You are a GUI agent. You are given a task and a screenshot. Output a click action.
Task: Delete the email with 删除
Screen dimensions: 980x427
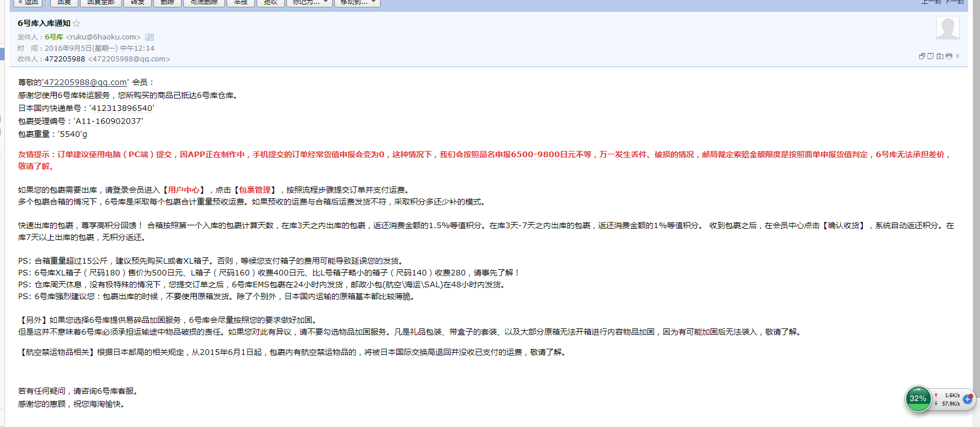click(x=167, y=2)
